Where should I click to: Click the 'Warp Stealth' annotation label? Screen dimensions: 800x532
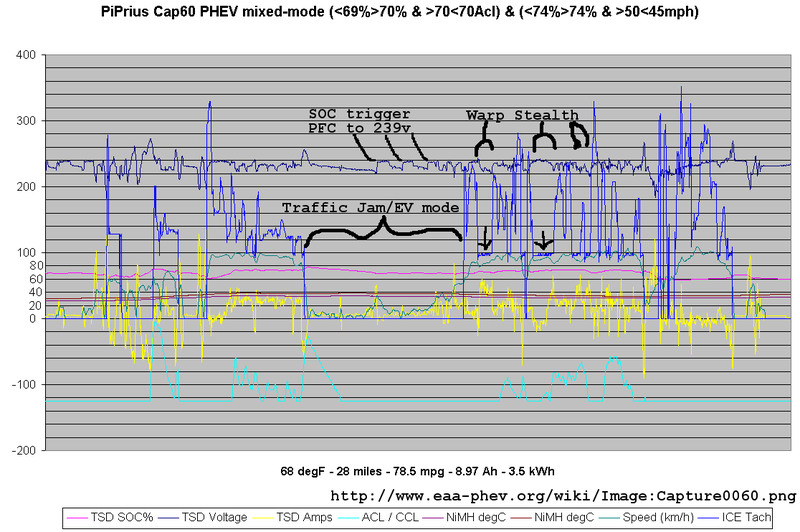coord(522,115)
